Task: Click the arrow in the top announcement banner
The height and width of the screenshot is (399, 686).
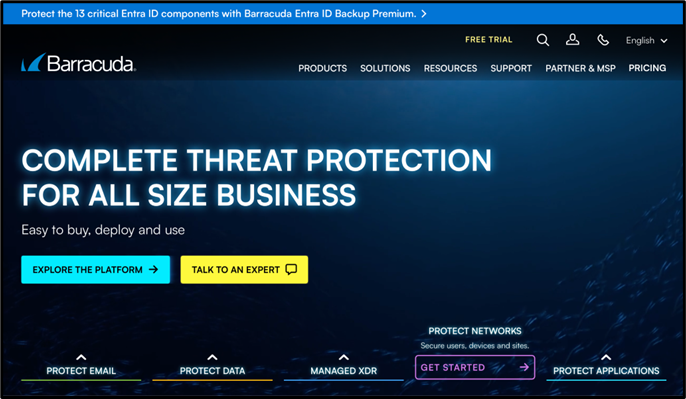Action: (x=424, y=14)
